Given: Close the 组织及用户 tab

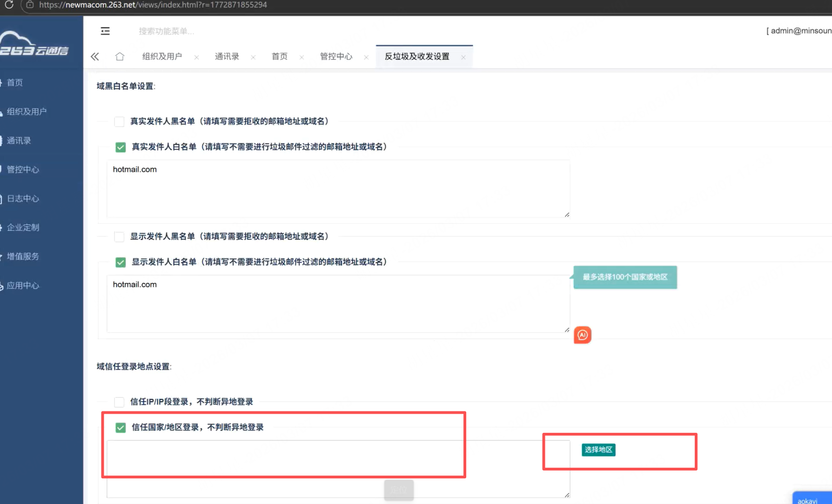Looking at the screenshot, I should point(196,57).
